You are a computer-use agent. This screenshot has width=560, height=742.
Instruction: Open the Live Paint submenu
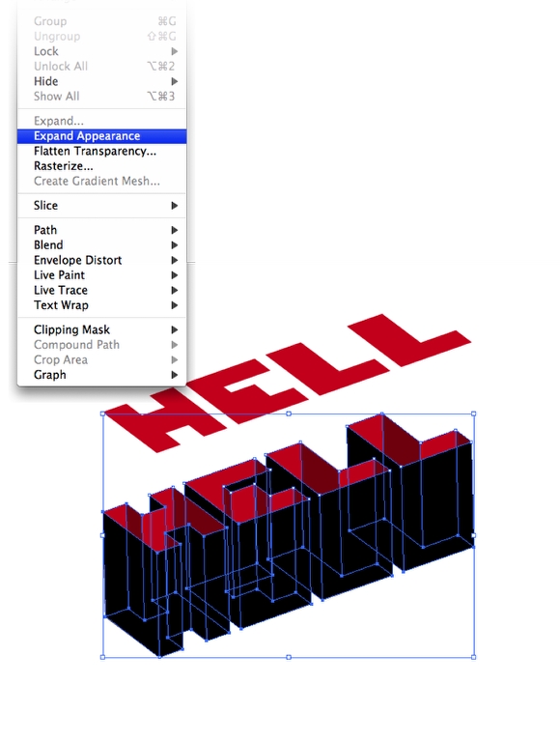tap(101, 275)
